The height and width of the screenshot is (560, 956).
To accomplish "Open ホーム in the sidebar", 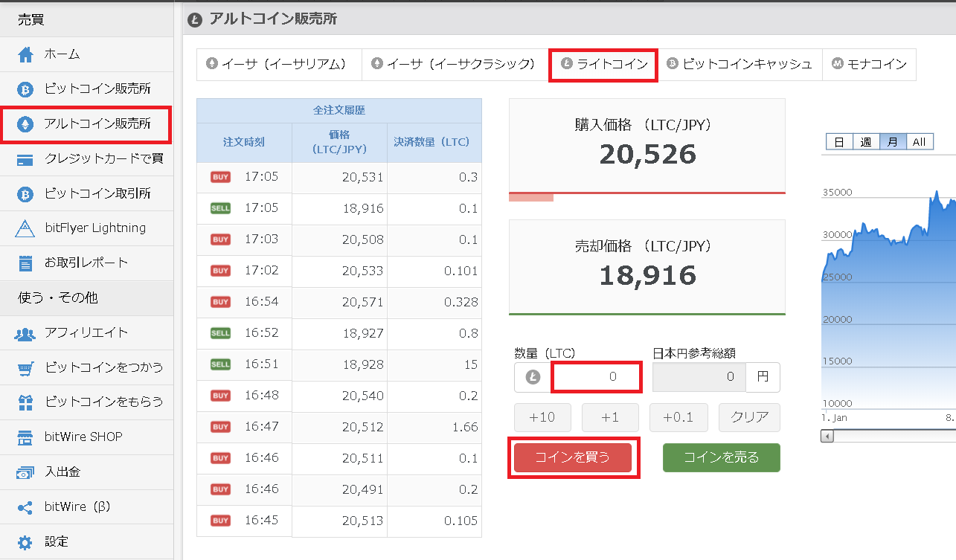I will click(86, 54).
